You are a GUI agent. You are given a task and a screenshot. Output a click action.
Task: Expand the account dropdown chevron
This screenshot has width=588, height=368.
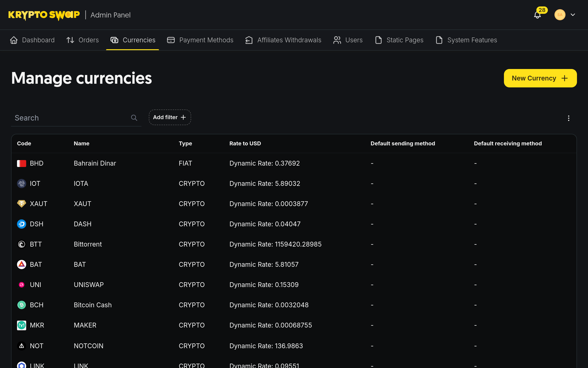coord(573,15)
